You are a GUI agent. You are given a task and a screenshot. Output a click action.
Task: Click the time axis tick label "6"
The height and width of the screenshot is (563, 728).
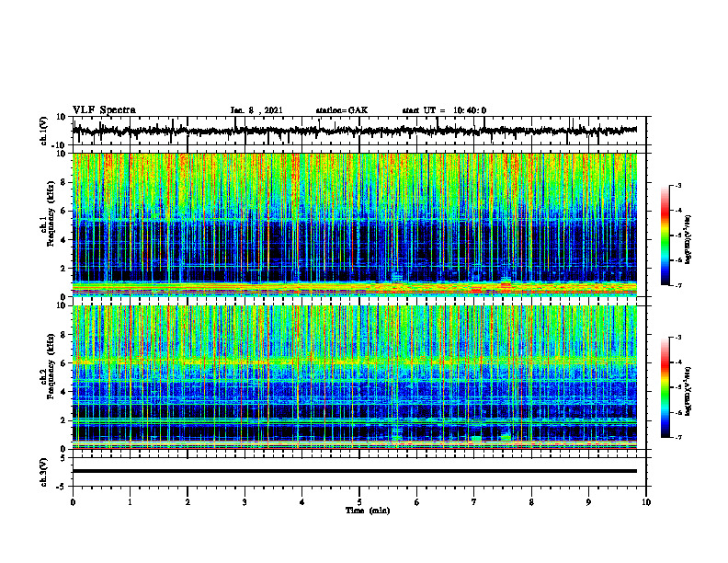click(x=417, y=502)
